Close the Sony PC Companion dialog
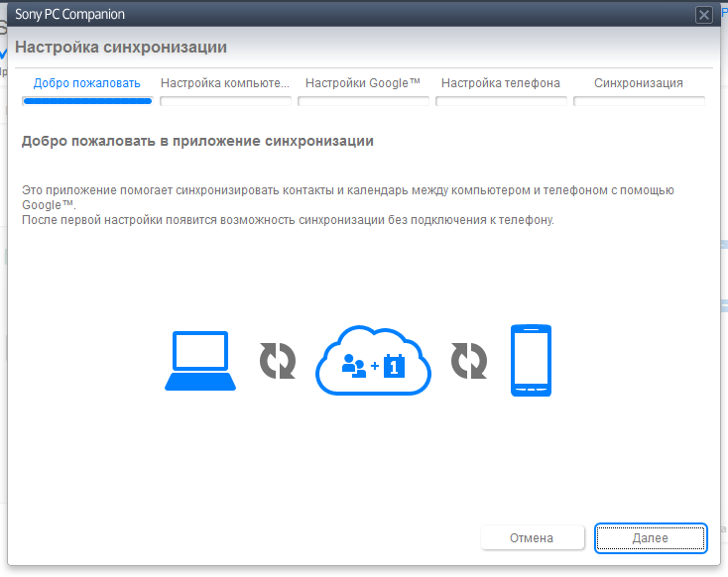Viewport: 728px width, 577px height. tap(704, 15)
